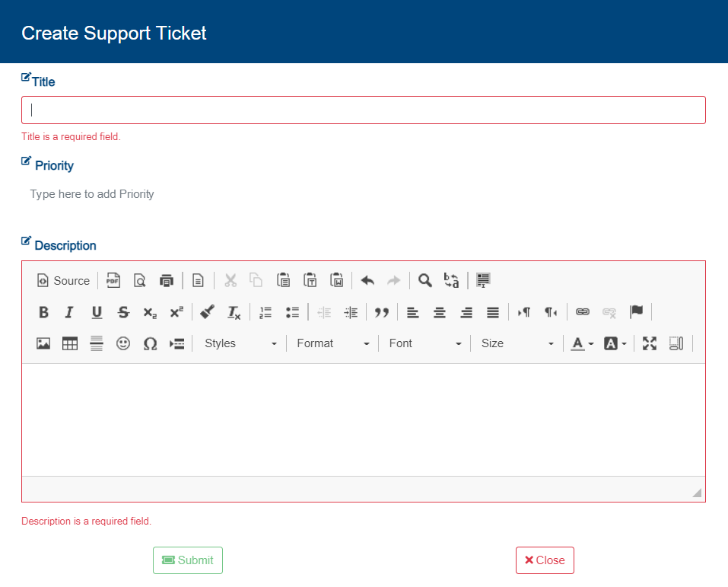Insert a special character with Omega

pos(150,343)
